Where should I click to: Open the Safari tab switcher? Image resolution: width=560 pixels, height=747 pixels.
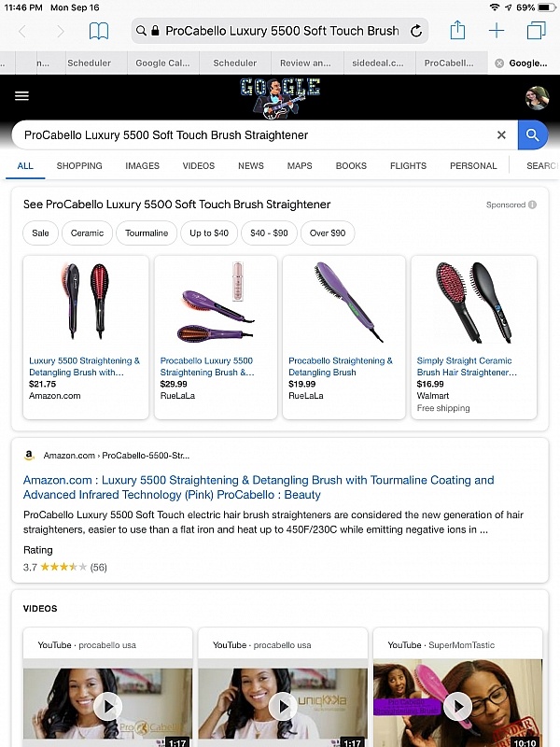pyautogui.click(x=536, y=30)
